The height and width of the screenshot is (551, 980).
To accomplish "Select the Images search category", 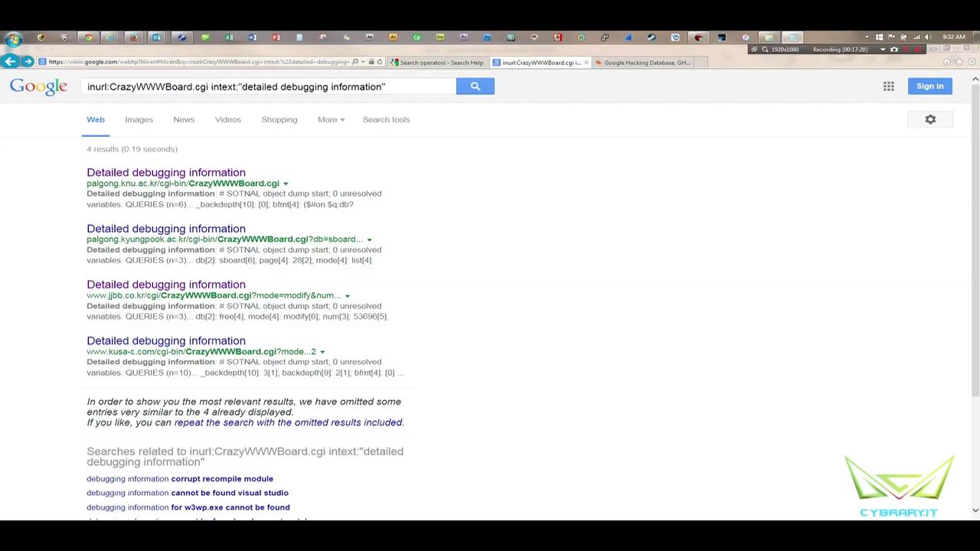I will [139, 119].
